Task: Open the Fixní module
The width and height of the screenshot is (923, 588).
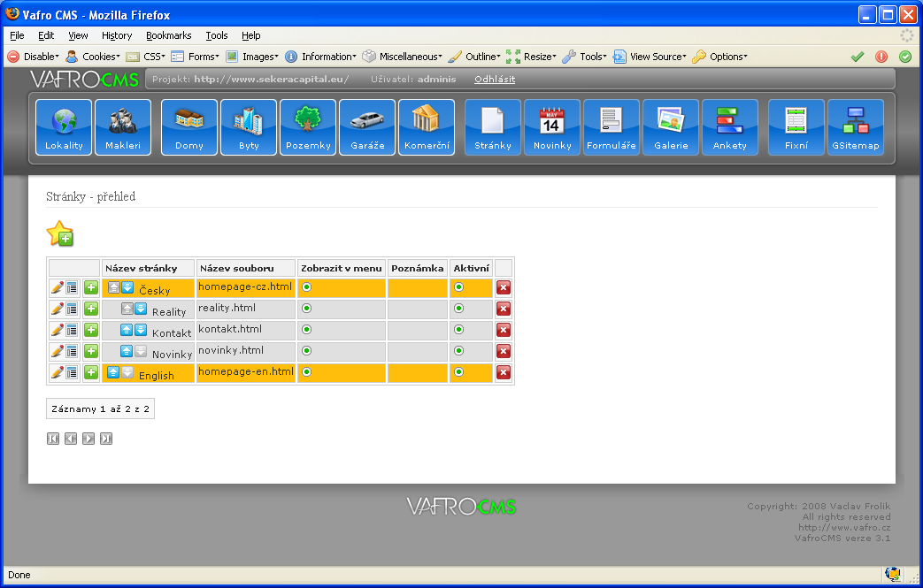Action: [796, 127]
